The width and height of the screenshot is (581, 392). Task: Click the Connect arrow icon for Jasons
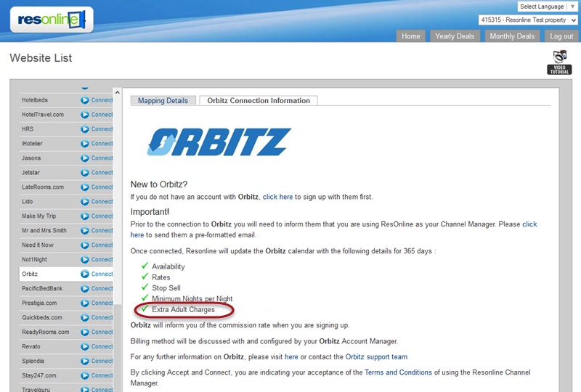click(x=85, y=158)
